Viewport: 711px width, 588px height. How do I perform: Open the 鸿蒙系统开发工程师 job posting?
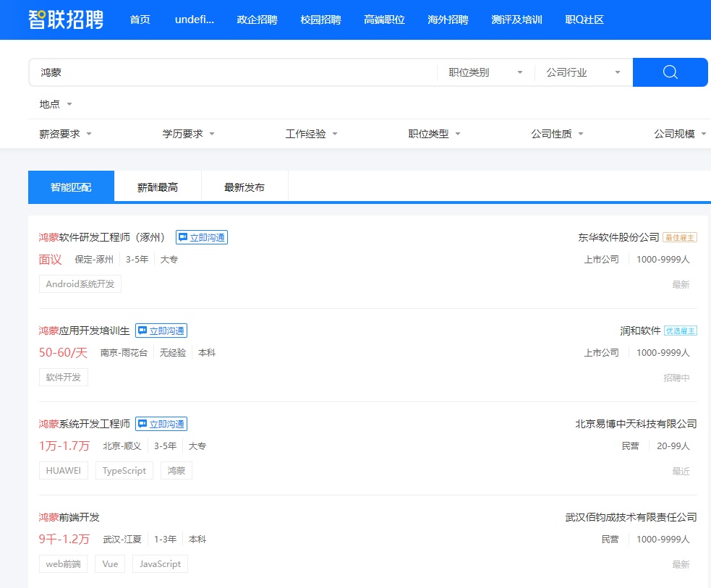[x=85, y=424]
